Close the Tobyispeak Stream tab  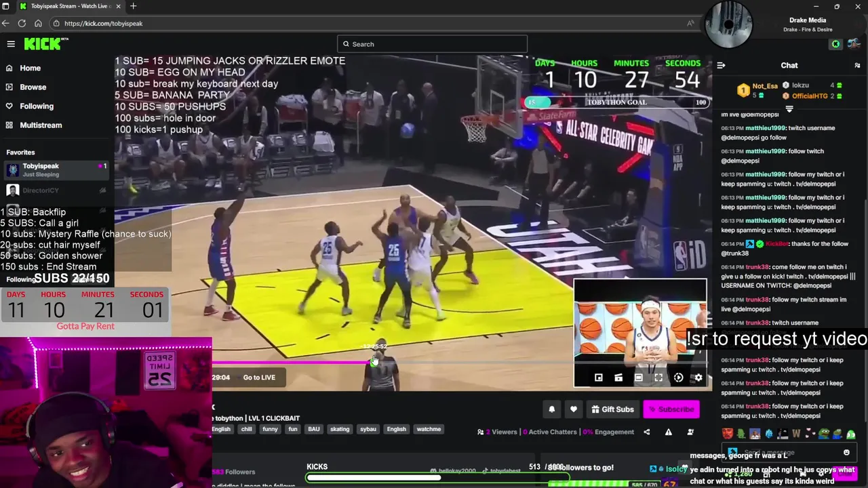pyautogui.click(x=118, y=6)
